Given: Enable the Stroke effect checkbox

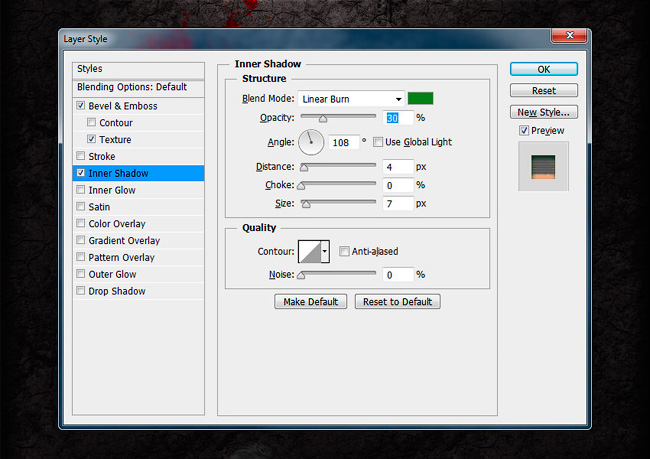Looking at the screenshot, I should [80, 156].
